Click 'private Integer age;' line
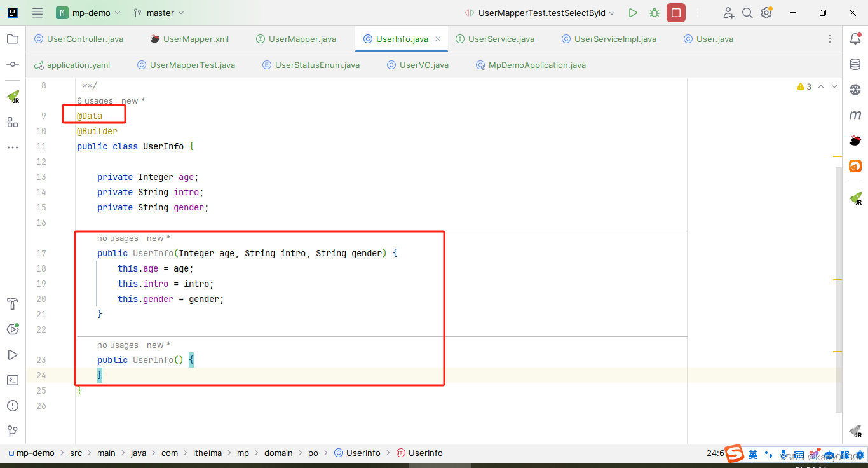The width and height of the screenshot is (868, 468). [148, 177]
